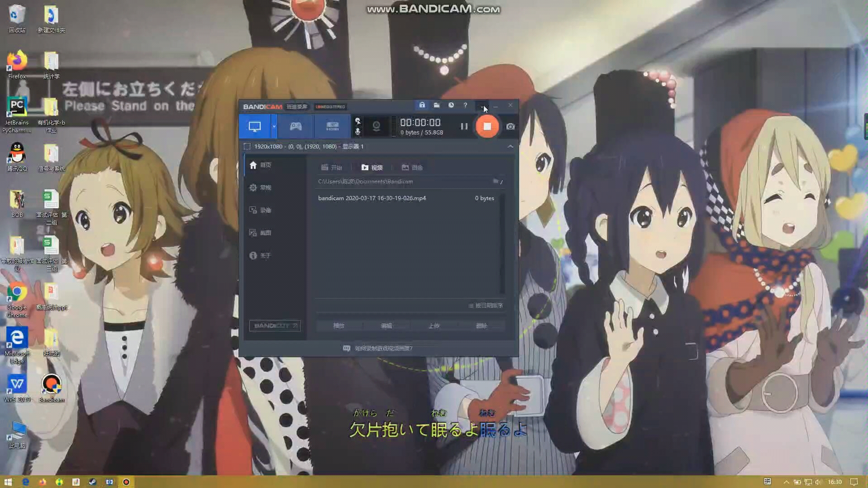Screen dimensions: 868x488
Task: Click the dashed rectangle area selection icon
Action: point(247,146)
